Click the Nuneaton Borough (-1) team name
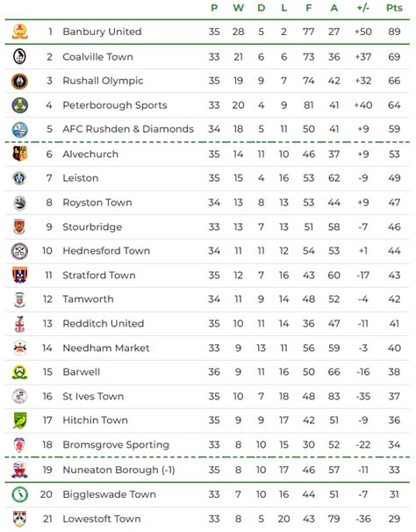This screenshot has width=416, height=532. (118, 470)
